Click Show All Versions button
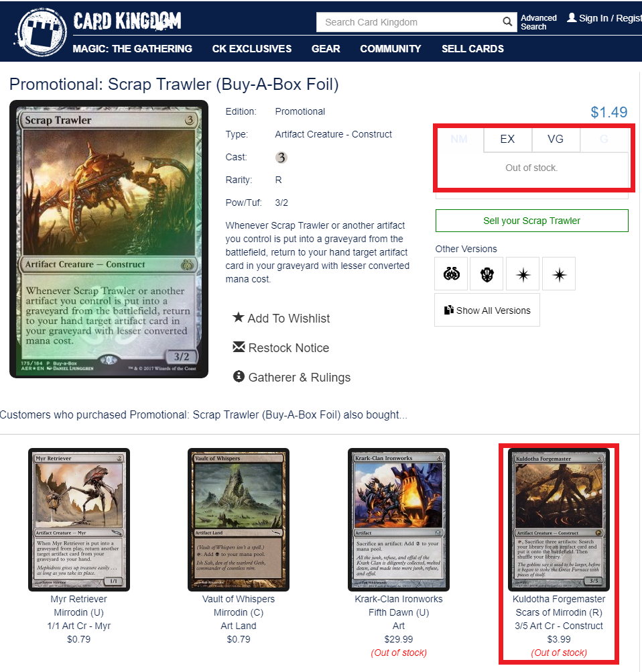The height and width of the screenshot is (672, 642). (487, 311)
